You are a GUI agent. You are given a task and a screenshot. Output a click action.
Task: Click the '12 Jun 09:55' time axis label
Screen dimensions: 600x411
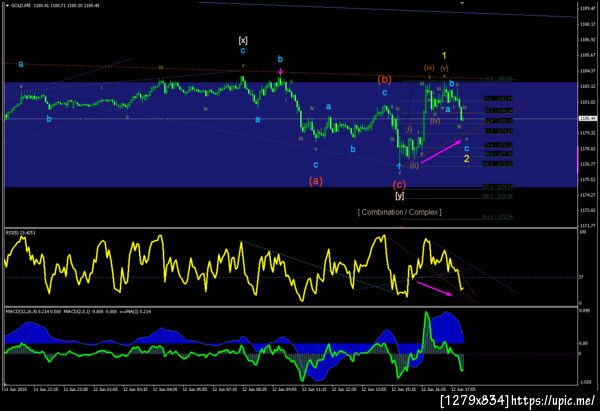click(x=284, y=389)
